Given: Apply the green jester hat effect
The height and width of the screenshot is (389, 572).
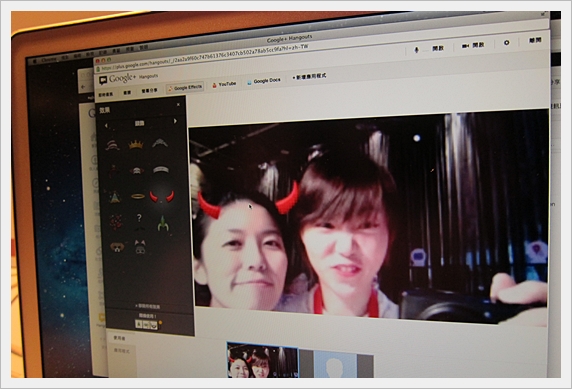Looking at the screenshot, I should click(x=163, y=223).
